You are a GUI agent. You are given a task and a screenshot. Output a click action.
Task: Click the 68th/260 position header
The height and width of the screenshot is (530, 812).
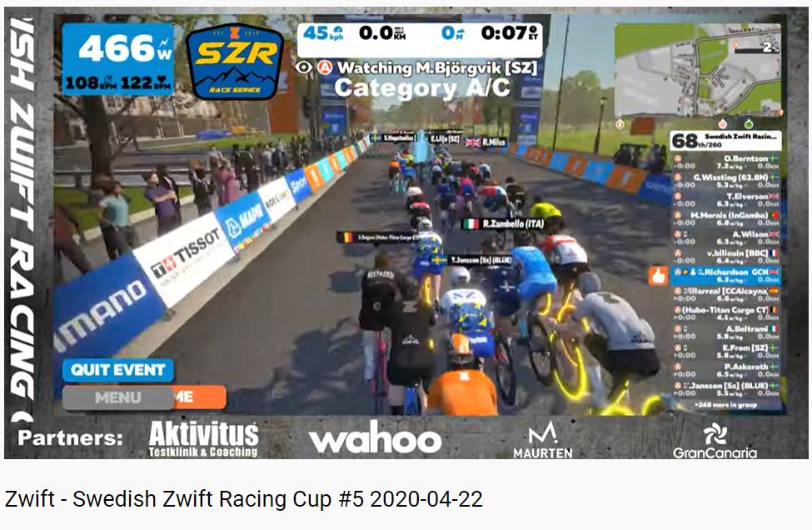[725, 140]
